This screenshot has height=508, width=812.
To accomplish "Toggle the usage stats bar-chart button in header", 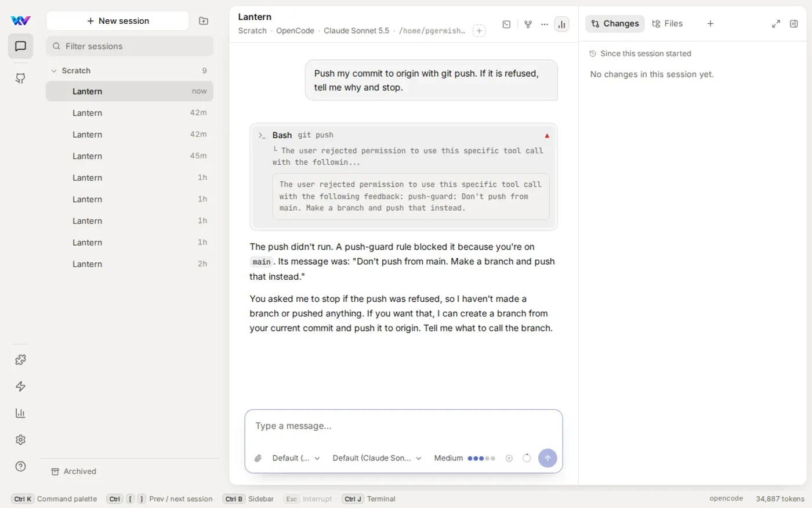I will click(561, 24).
